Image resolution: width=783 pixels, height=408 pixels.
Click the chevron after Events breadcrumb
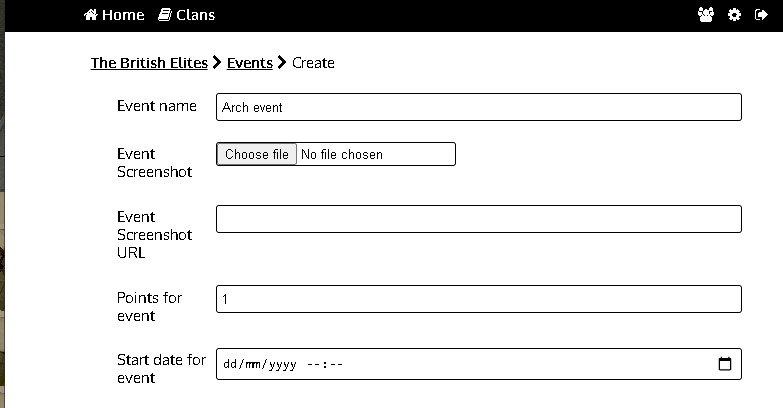tap(282, 63)
